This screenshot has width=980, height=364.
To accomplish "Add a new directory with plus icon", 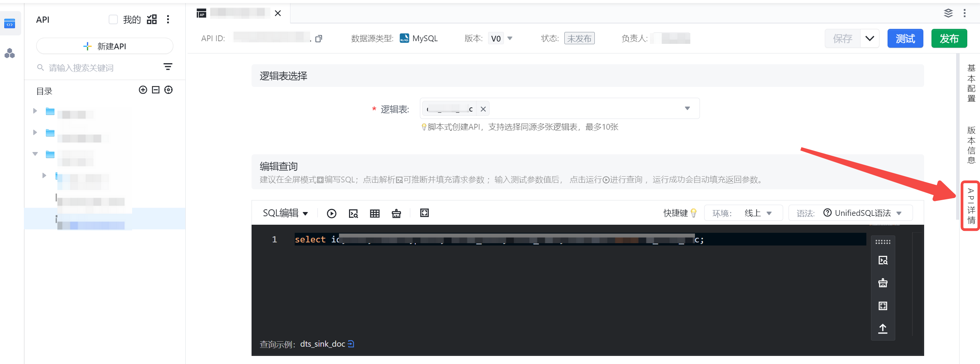I will click(143, 90).
